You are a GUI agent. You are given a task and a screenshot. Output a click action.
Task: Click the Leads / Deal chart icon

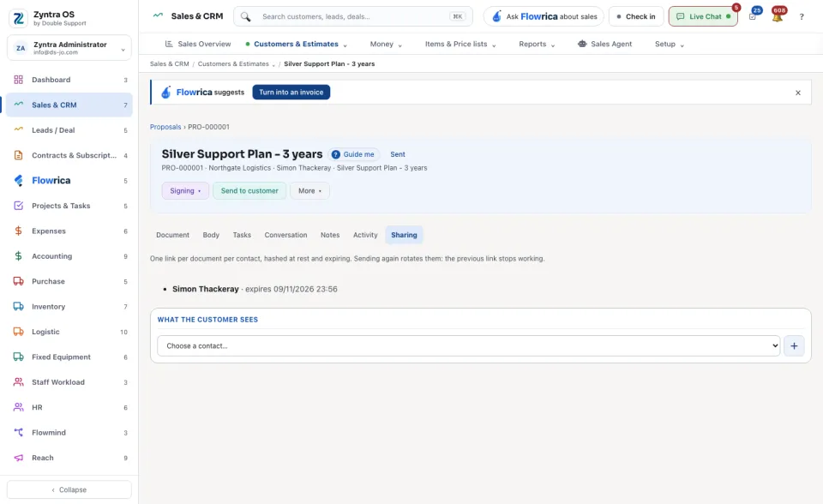point(18,129)
